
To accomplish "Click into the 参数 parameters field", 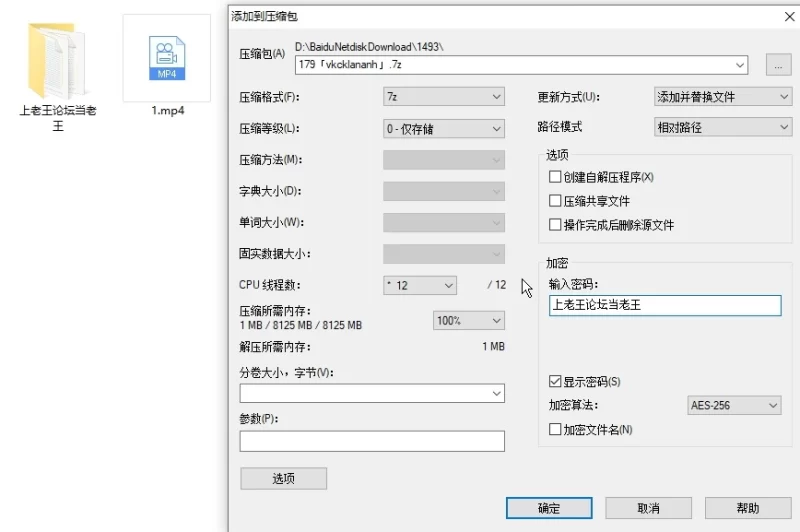I will [x=372, y=441].
